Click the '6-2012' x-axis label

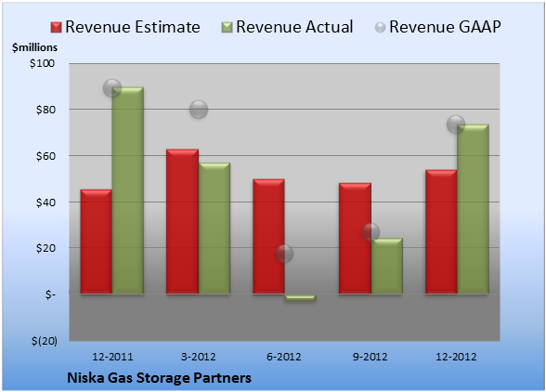pos(284,357)
